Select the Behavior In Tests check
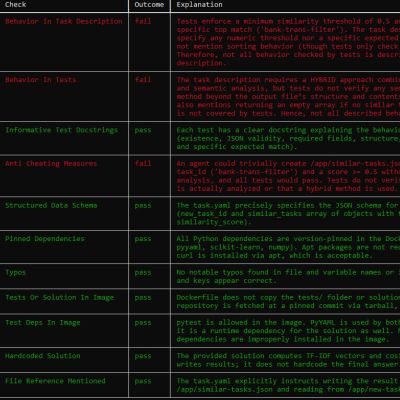400x400 pixels. coord(41,80)
